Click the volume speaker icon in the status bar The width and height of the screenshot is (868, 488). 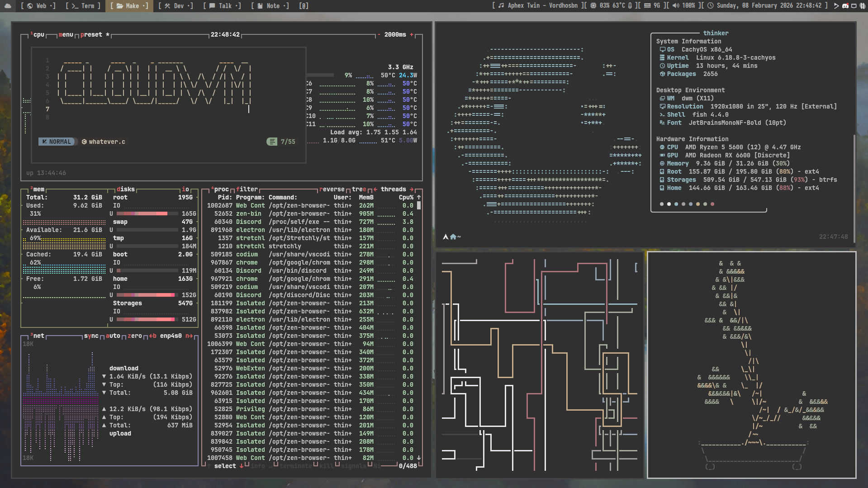tap(675, 6)
